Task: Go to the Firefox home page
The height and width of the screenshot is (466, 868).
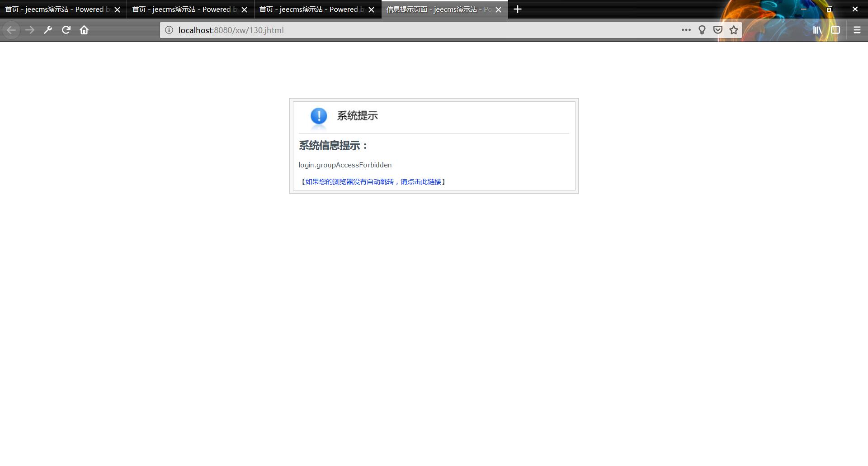Action: [x=84, y=30]
